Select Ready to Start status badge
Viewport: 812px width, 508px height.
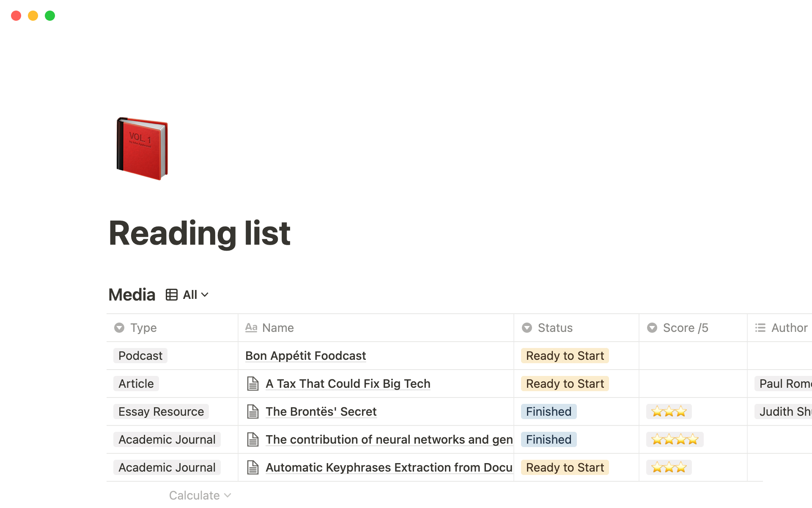[565, 355]
